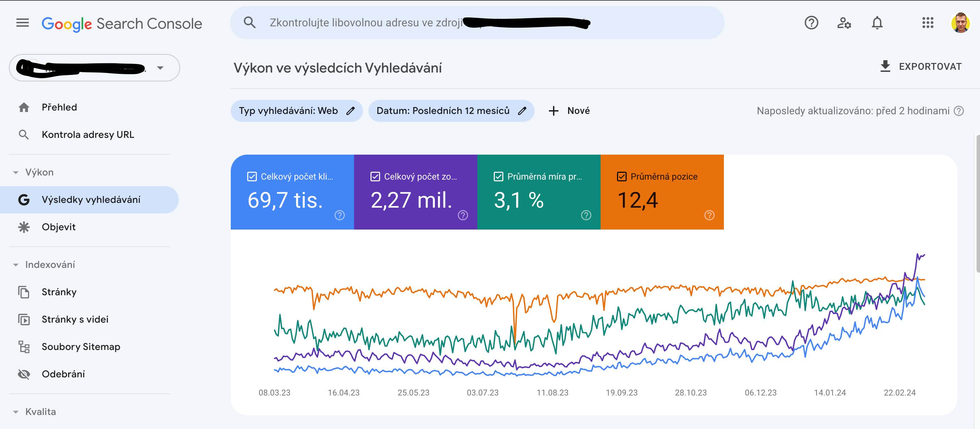Click the Stránky pages icon
Viewport: 980px width, 429px height.
click(x=24, y=292)
